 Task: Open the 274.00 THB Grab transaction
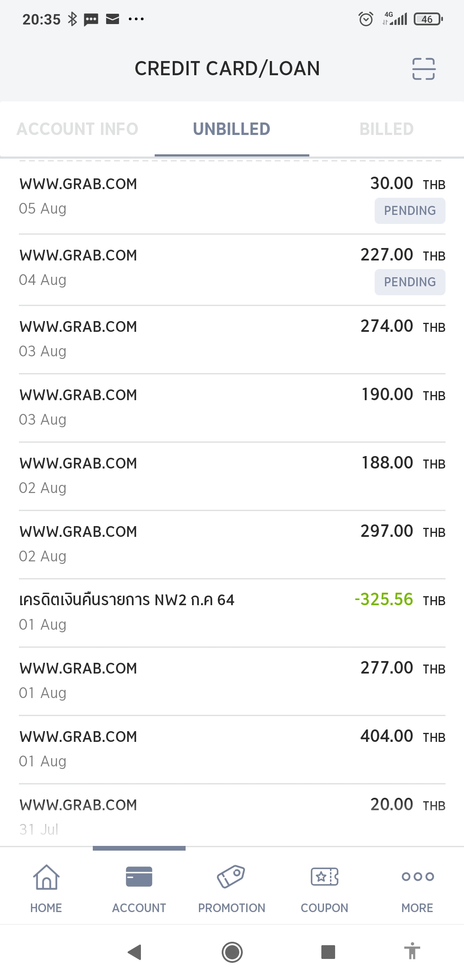pyautogui.click(x=232, y=339)
